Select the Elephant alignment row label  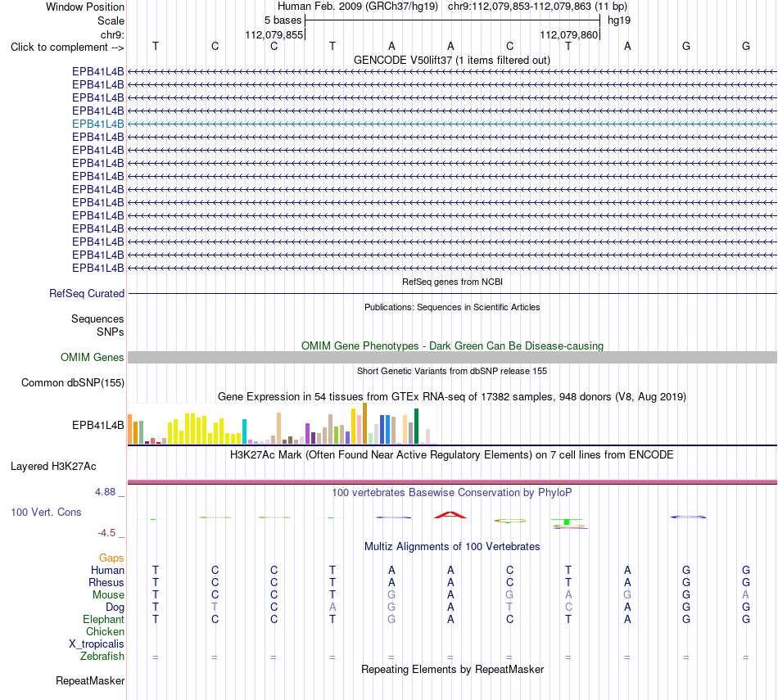click(x=103, y=620)
